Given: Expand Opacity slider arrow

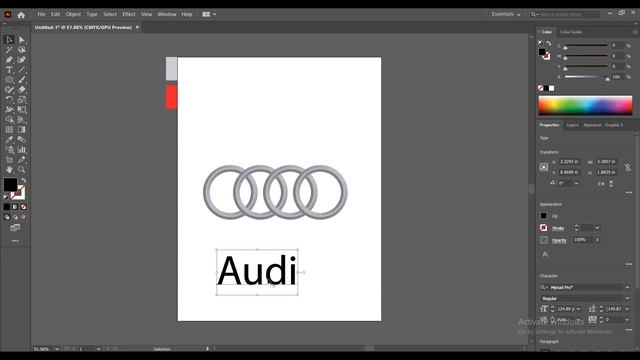Looking at the screenshot, I should (x=597, y=240).
